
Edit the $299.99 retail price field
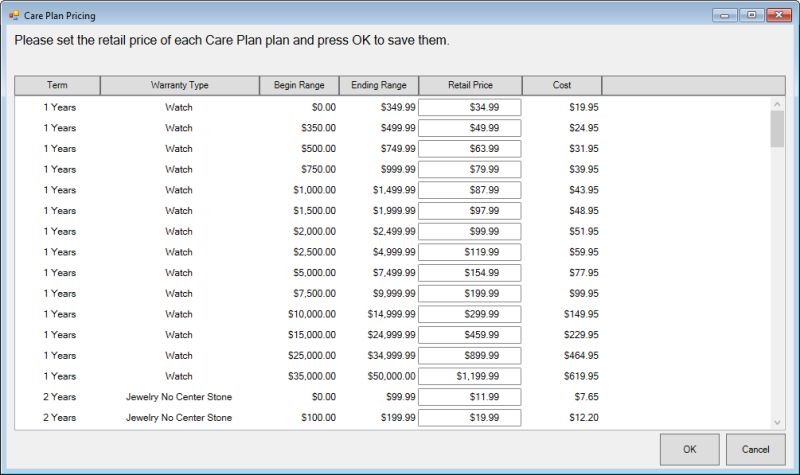coord(469,314)
